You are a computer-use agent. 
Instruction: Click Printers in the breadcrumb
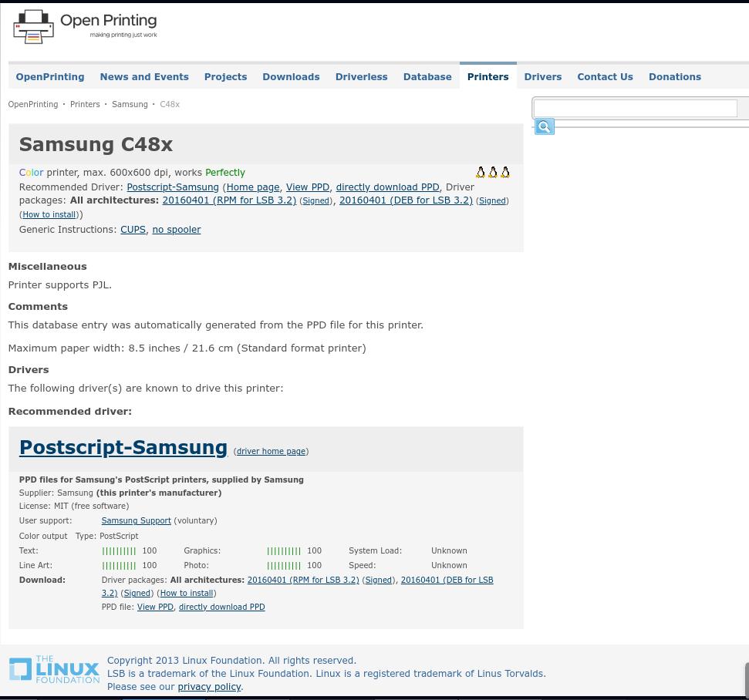click(x=85, y=104)
